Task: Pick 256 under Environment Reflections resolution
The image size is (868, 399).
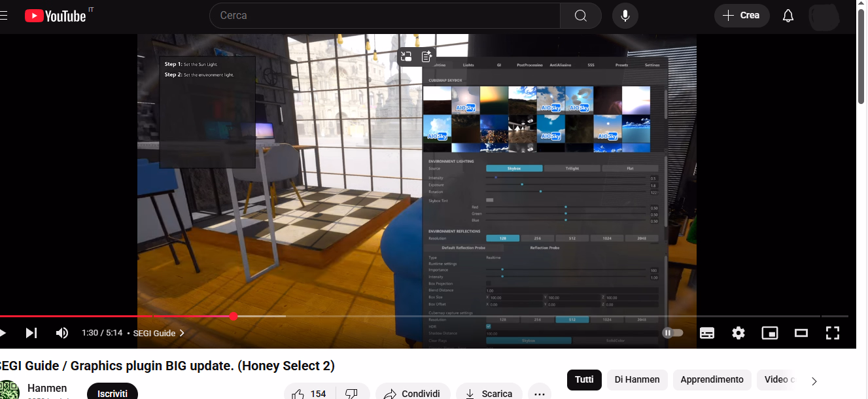Action: pos(537,238)
